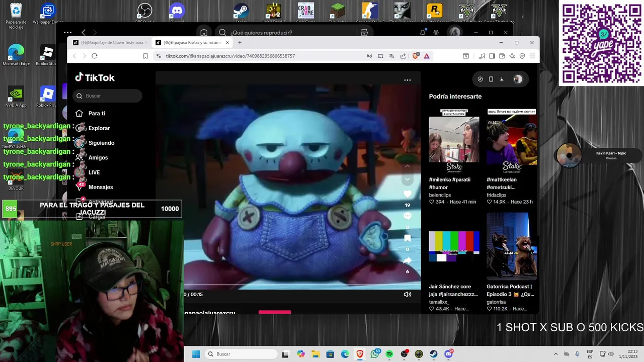Click the TikTok profile avatar
The height and width of the screenshot is (362, 644).
click(518, 79)
